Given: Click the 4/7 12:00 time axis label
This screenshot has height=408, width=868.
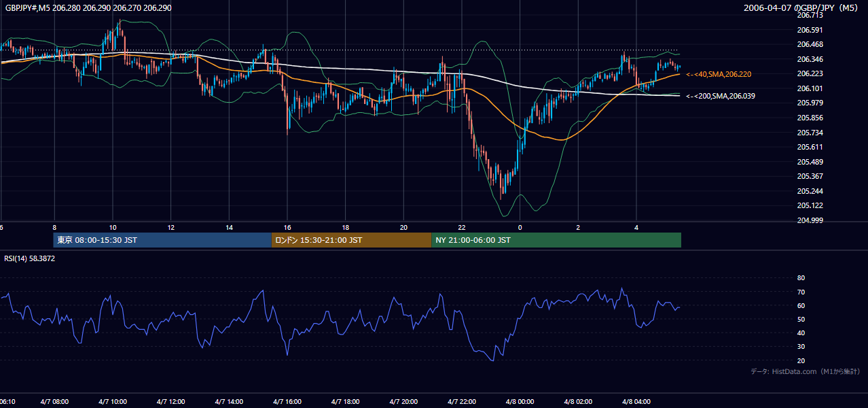Looking at the screenshot, I should (170, 402).
